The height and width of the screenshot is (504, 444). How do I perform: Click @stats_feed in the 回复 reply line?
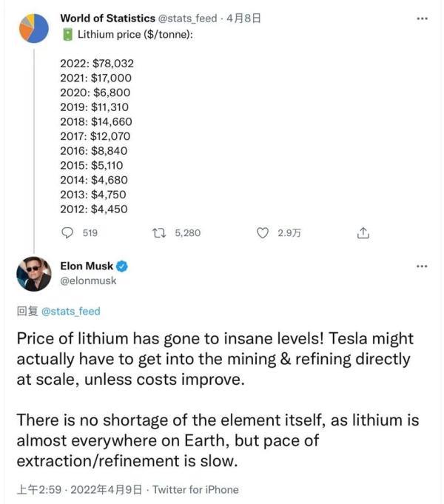point(71,311)
